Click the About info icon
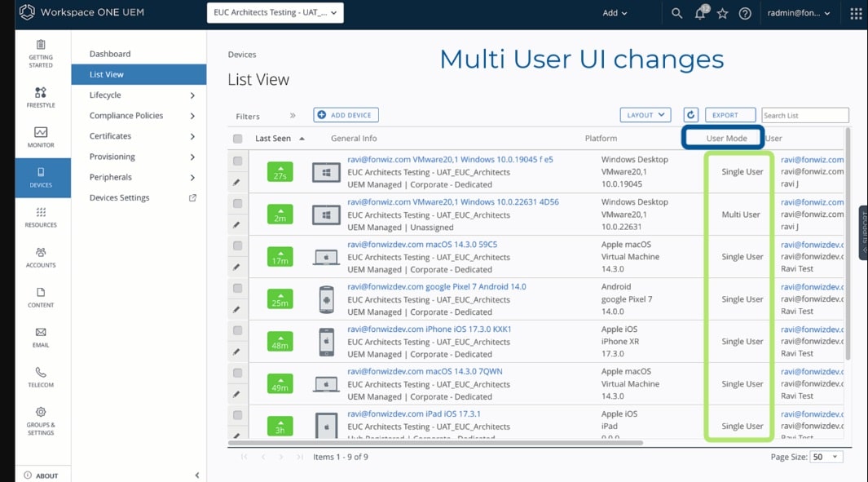 pyautogui.click(x=28, y=475)
